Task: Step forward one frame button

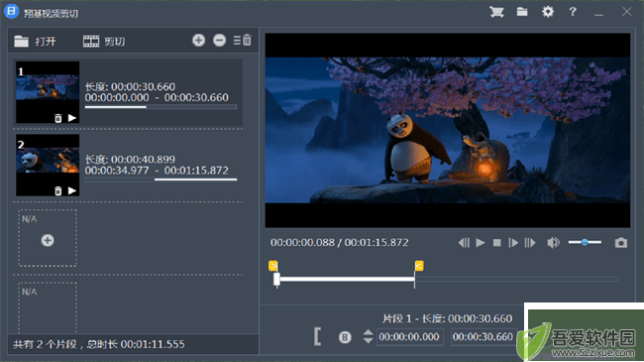Action: pos(513,243)
